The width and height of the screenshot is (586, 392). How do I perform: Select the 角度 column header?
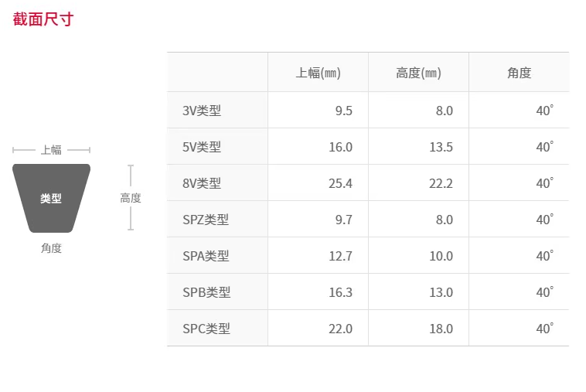519,73
